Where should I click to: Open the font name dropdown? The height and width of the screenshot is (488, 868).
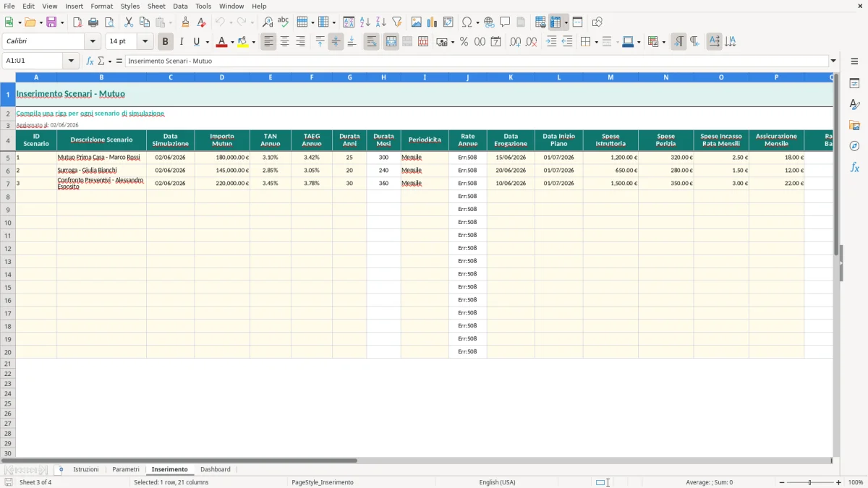(x=93, y=42)
